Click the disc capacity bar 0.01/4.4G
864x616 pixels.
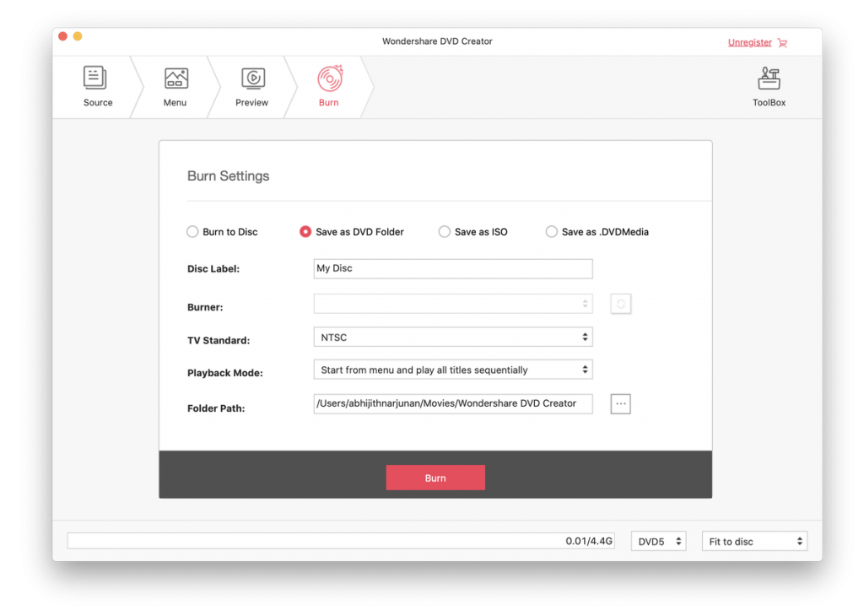click(x=341, y=541)
